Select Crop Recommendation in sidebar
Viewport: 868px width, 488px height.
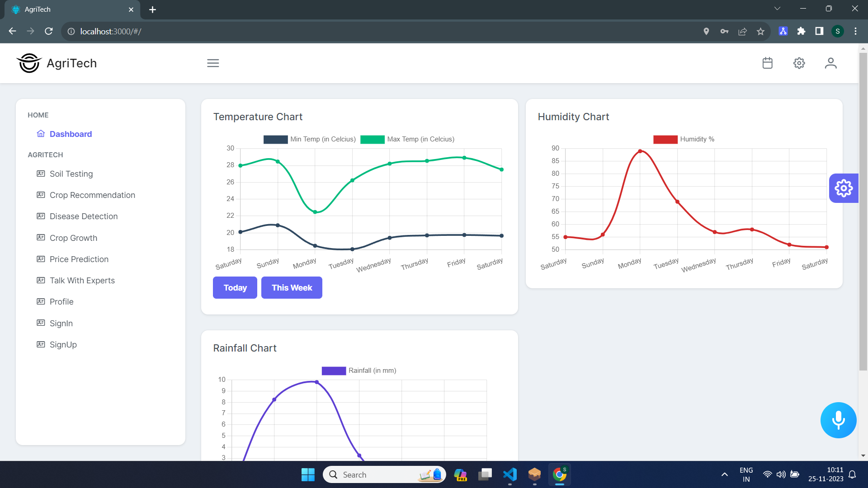pyautogui.click(x=92, y=195)
